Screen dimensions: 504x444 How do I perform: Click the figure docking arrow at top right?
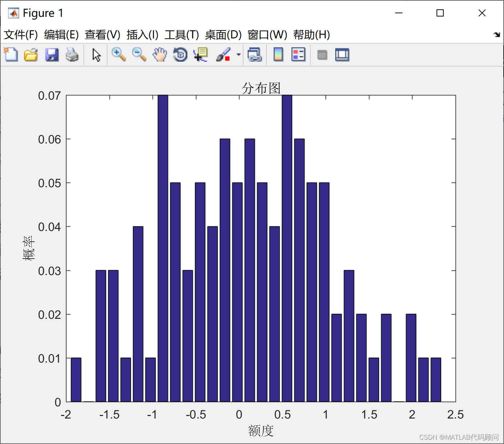(x=497, y=34)
